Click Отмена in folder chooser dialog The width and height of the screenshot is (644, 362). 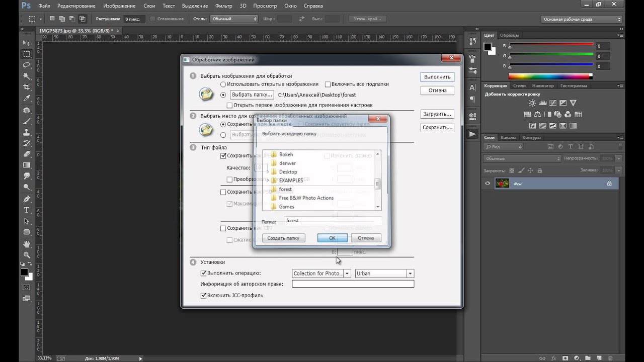click(366, 238)
